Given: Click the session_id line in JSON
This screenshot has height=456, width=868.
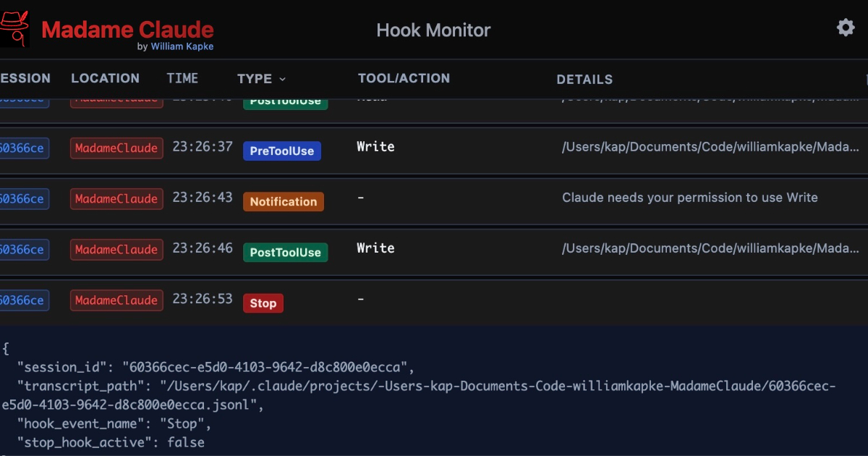Looking at the screenshot, I should 216,367.
